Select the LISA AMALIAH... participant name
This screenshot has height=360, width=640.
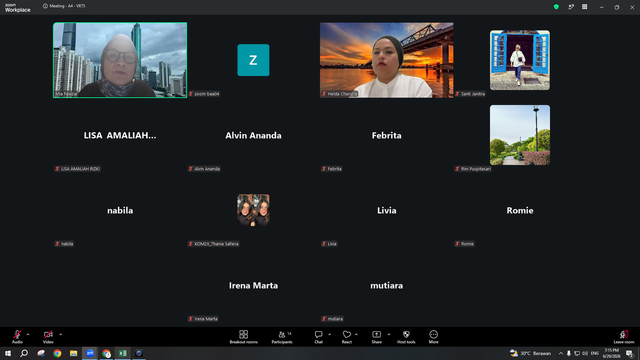point(120,136)
